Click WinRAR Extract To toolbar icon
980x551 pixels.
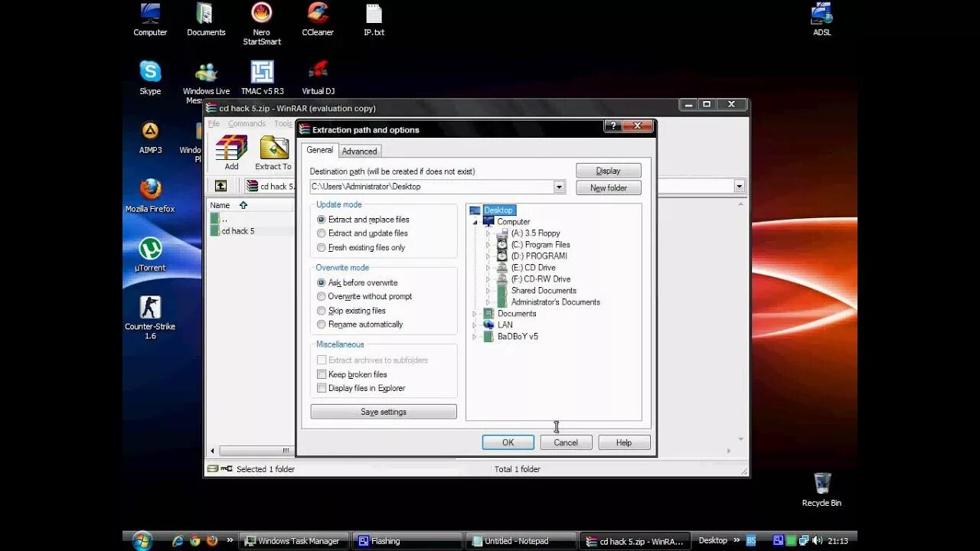[x=273, y=152]
